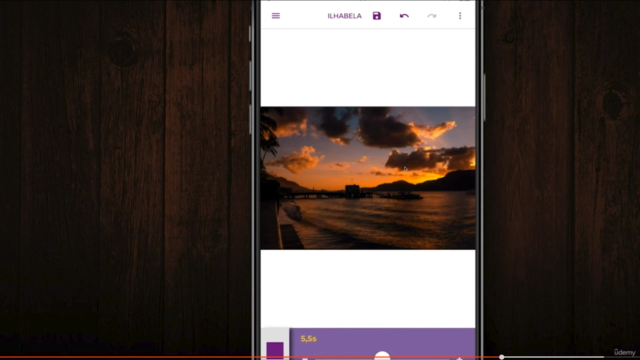Open the hamburger menu
640x360 pixels.
(x=276, y=16)
